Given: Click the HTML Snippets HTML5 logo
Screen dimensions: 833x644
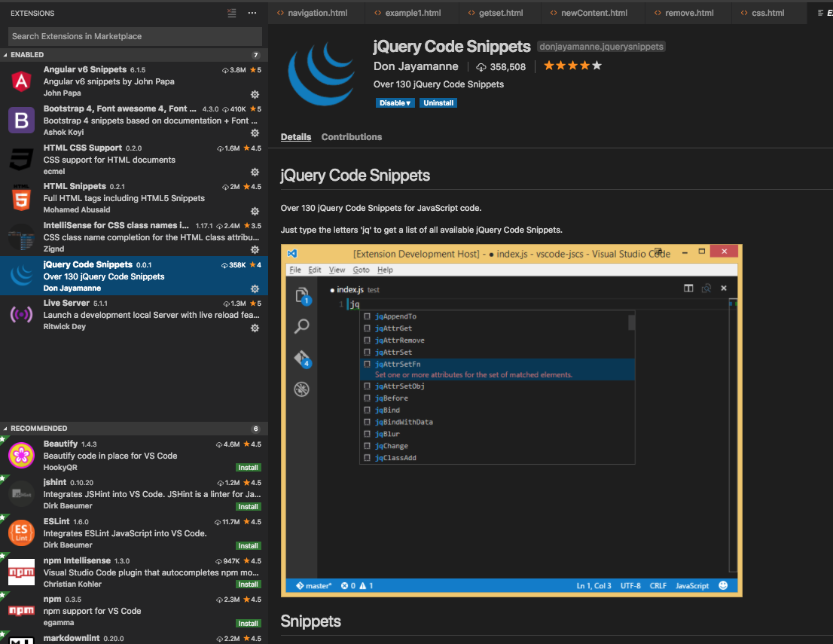Looking at the screenshot, I should coord(21,197).
